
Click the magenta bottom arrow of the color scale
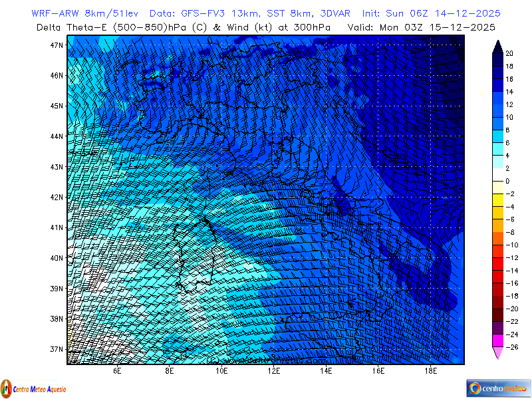497,353
